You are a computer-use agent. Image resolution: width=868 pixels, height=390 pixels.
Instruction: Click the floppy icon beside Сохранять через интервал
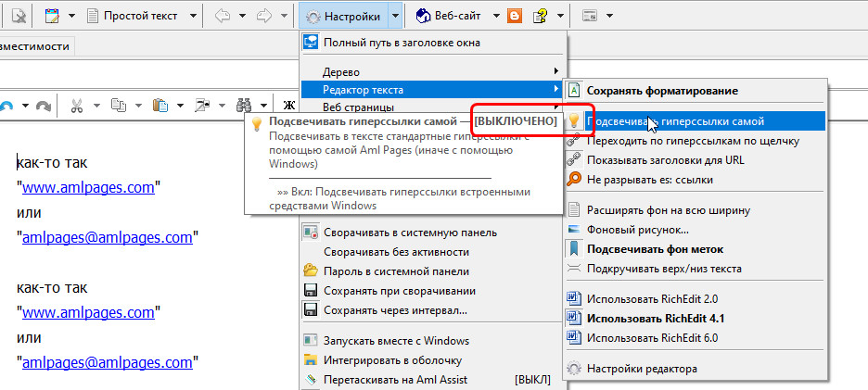311,309
